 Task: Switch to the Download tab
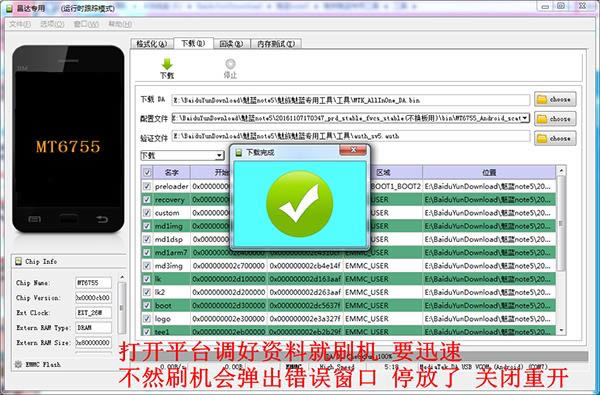click(193, 43)
